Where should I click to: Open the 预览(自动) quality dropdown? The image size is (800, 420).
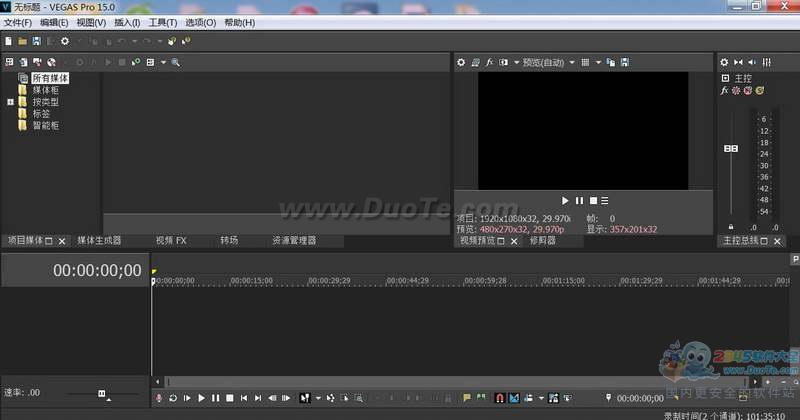572,62
